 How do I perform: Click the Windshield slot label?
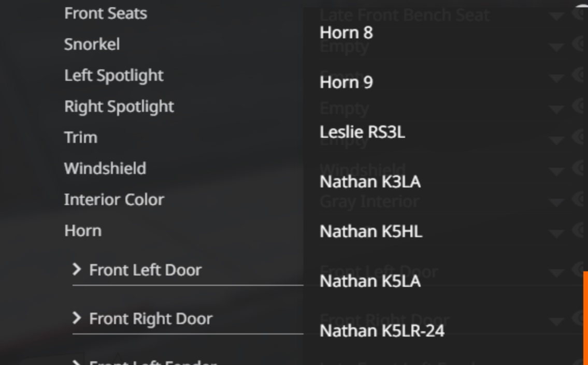(x=105, y=169)
